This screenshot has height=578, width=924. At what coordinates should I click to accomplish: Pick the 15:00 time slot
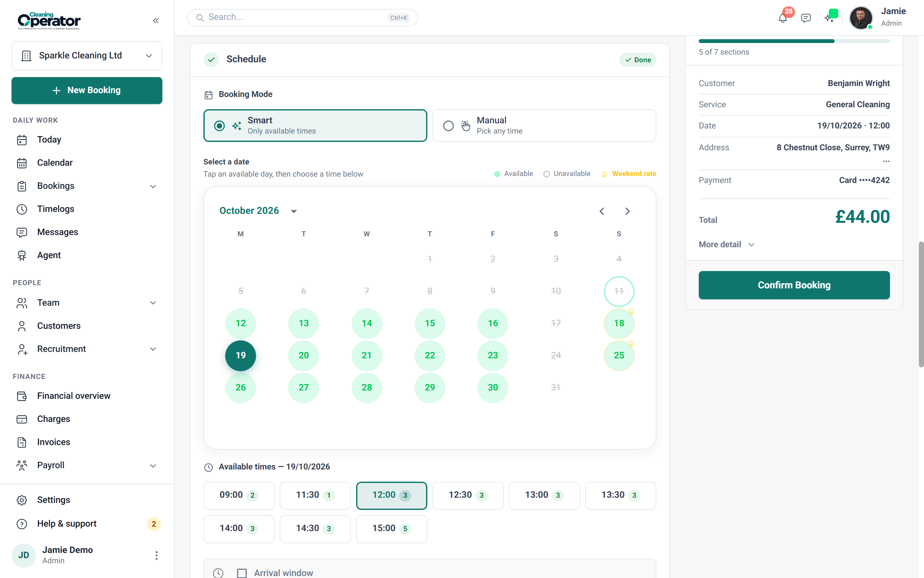point(391,529)
